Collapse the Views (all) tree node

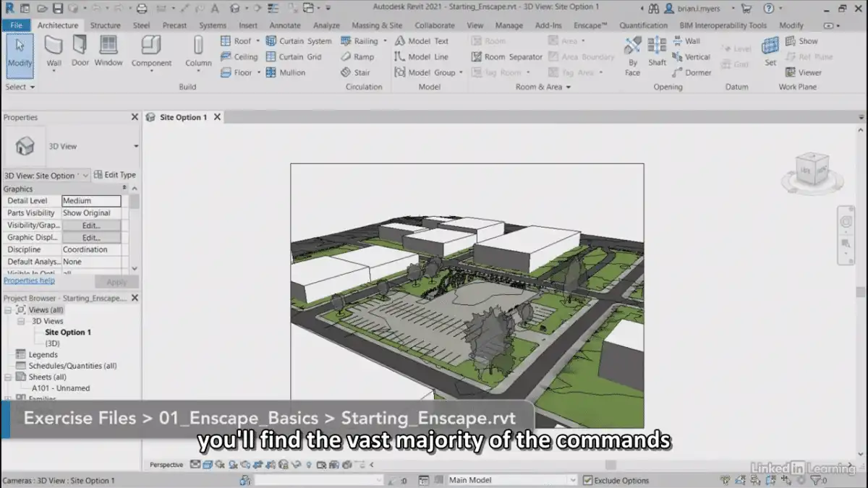coord(8,310)
